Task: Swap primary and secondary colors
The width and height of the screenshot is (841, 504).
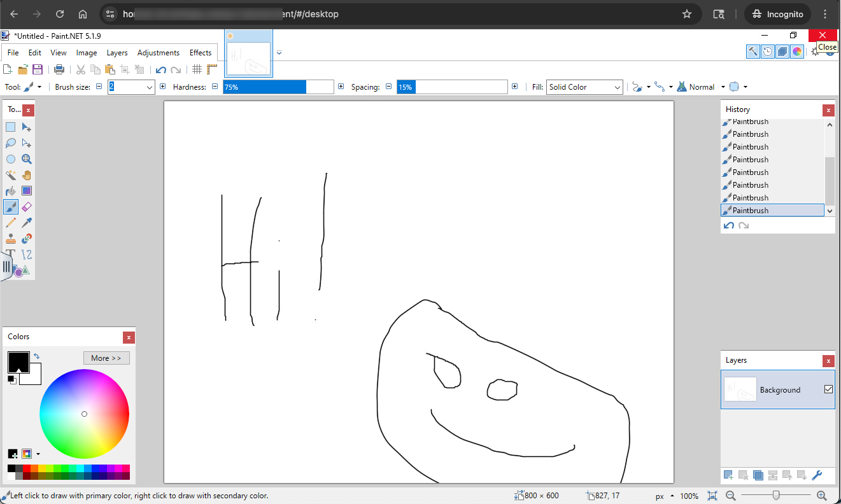Action: [37, 356]
